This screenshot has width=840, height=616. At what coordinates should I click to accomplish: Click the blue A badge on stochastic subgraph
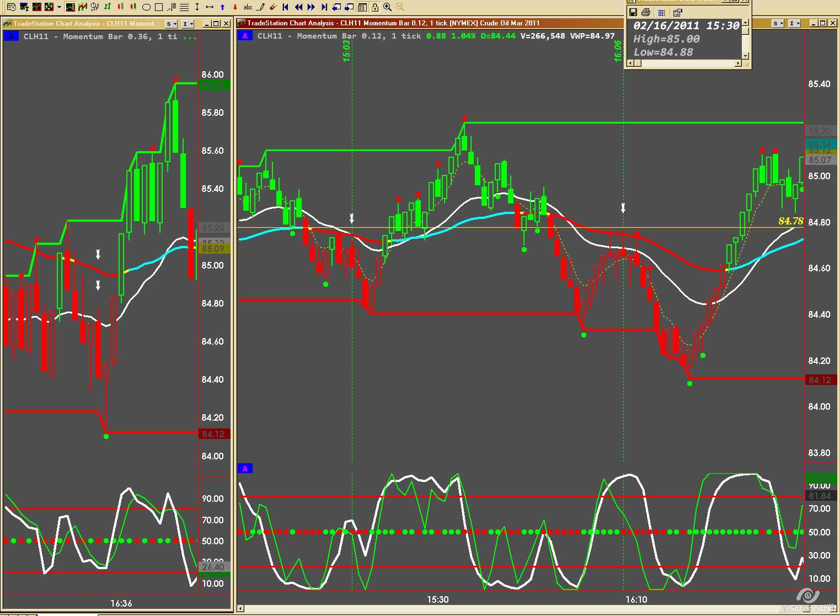pos(245,469)
